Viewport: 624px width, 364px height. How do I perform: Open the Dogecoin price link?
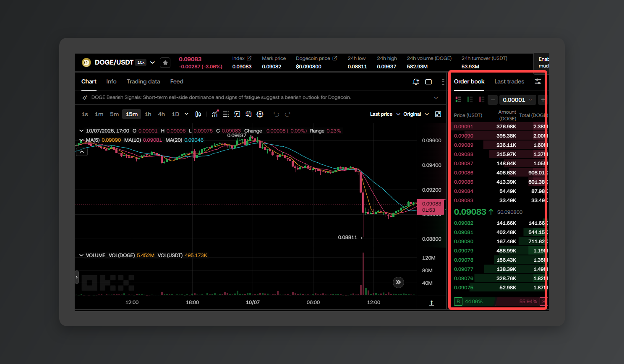(x=316, y=58)
